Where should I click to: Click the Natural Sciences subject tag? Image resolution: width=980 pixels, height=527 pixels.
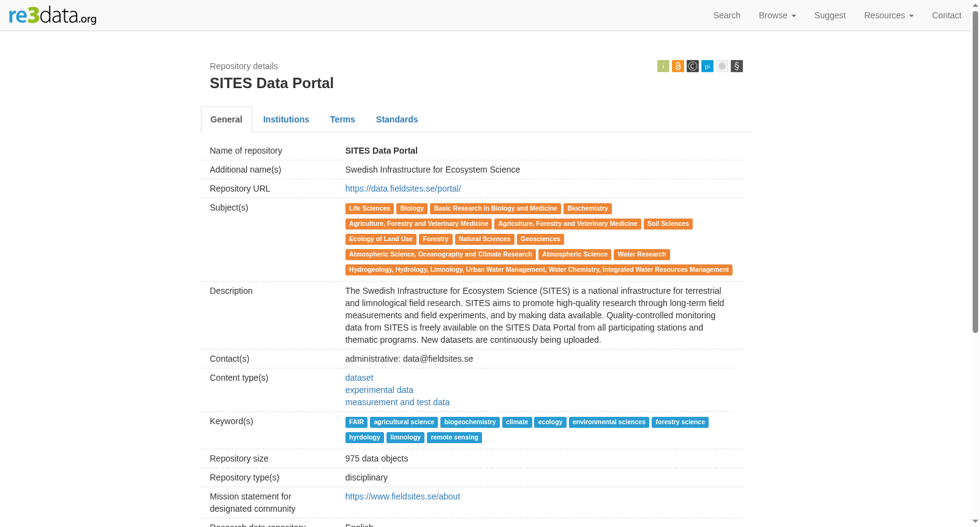pyautogui.click(x=484, y=239)
